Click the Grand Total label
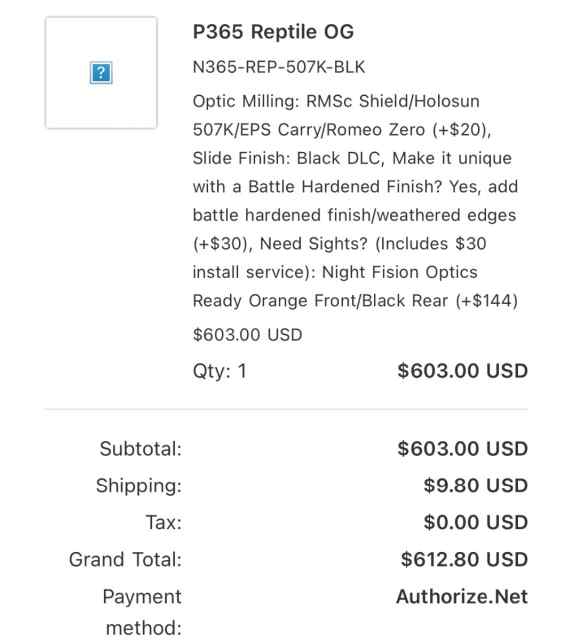This screenshot has width=573, height=640. point(125,560)
